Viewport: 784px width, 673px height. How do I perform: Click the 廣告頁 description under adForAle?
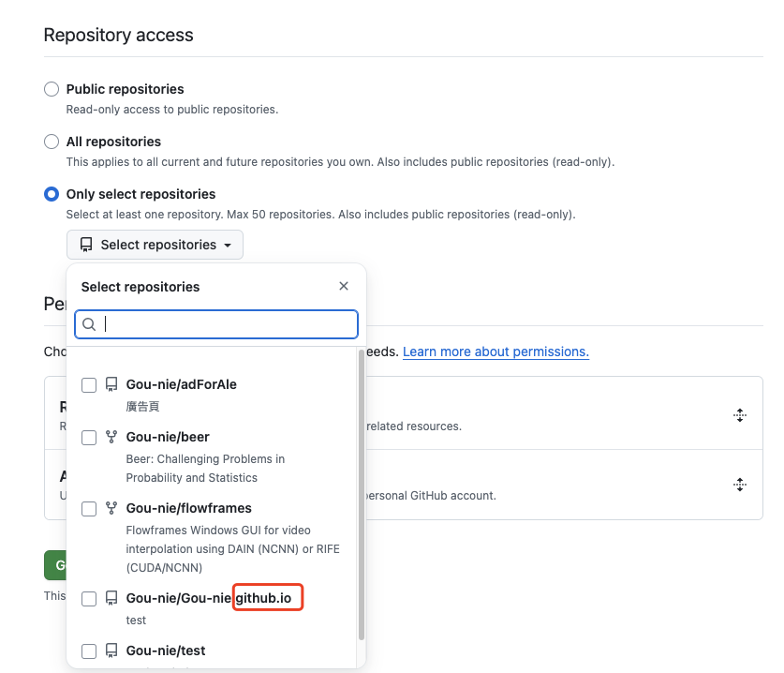click(x=142, y=406)
